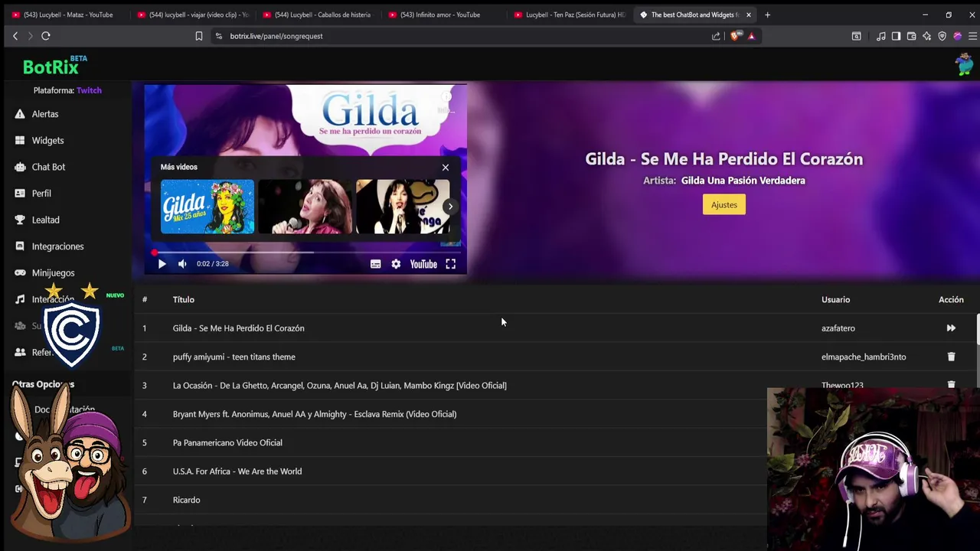Skip the Gilda song in queue
Image resolution: width=980 pixels, height=551 pixels.
tap(951, 328)
